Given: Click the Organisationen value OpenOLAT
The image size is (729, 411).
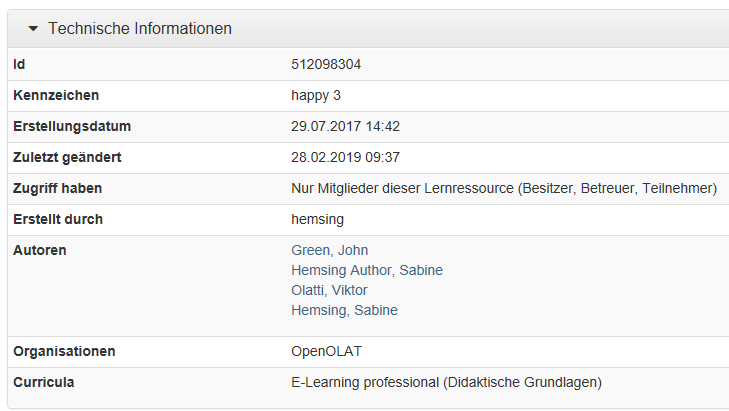Looking at the screenshot, I should pos(326,351).
